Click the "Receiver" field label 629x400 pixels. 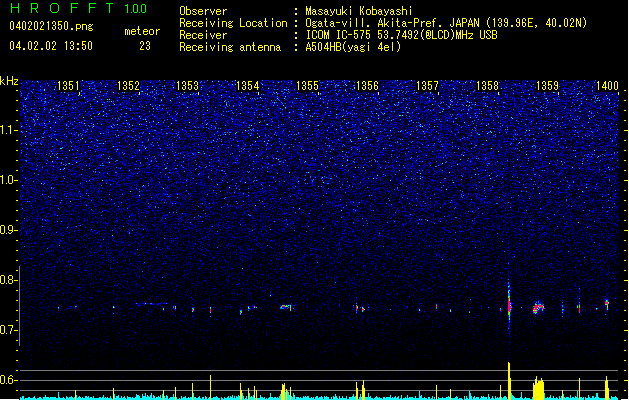click(203, 35)
